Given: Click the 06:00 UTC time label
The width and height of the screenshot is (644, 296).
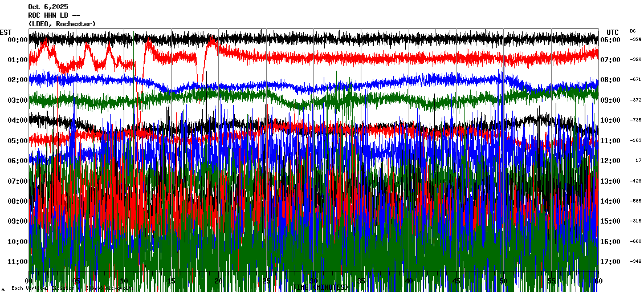Looking at the screenshot, I should (610, 40).
